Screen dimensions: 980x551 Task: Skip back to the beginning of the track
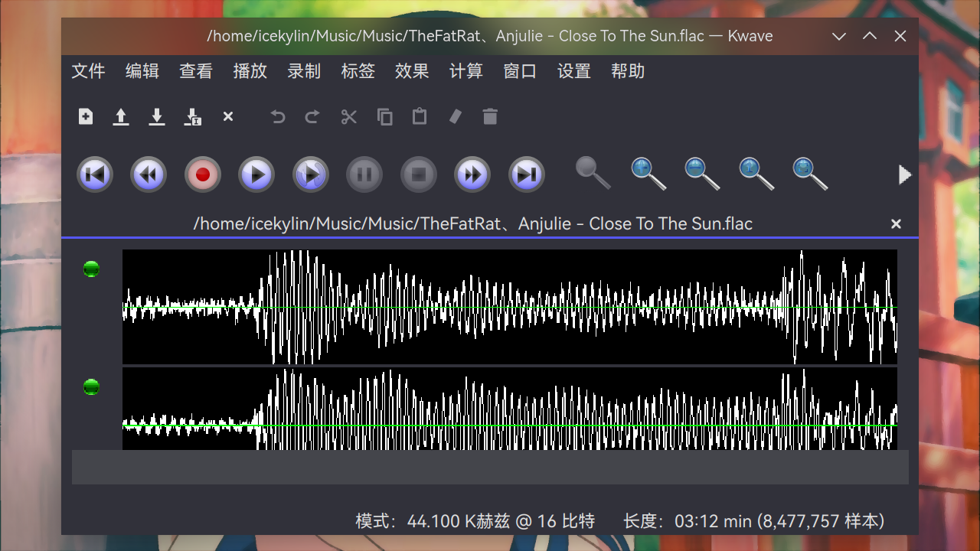(x=94, y=174)
